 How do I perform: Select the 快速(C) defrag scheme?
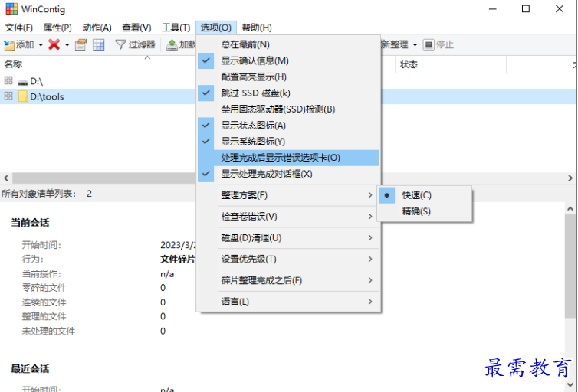tap(424, 195)
